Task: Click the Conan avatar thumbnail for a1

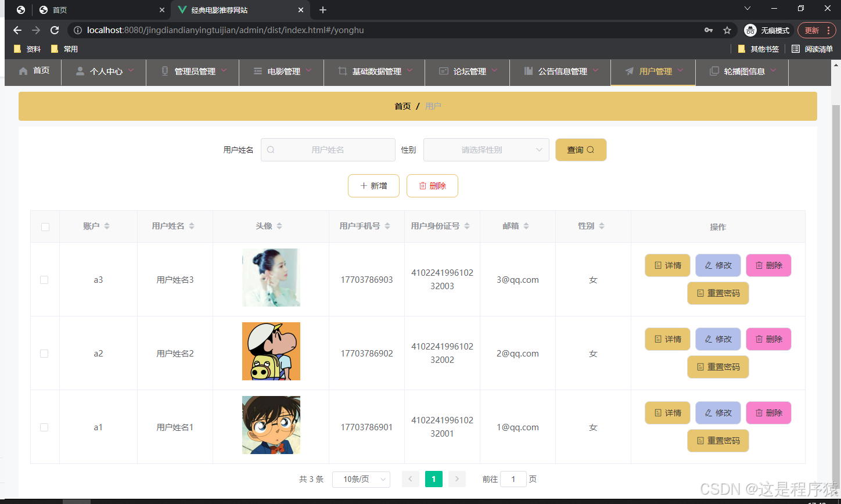Action: [271, 425]
